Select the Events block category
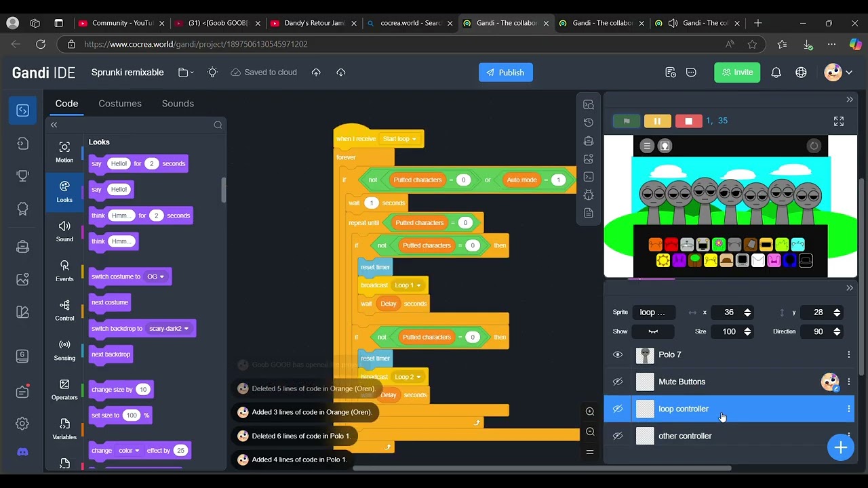This screenshot has height=488, width=868. tap(64, 271)
